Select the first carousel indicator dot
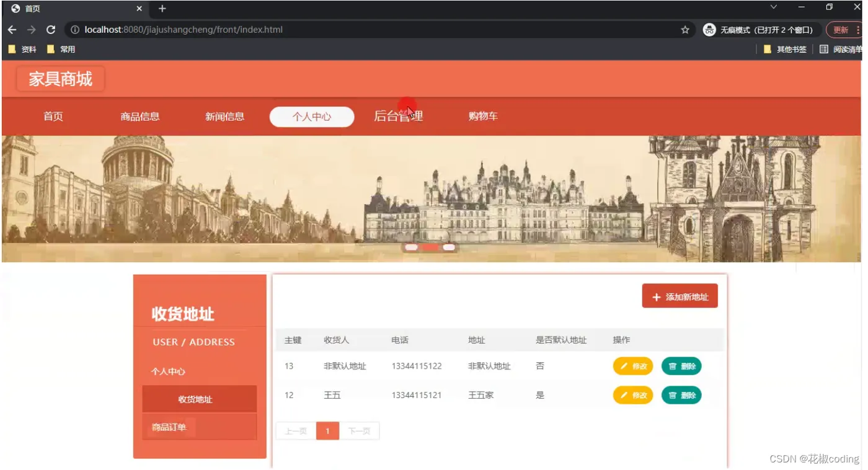This screenshot has height=470, width=868. (x=411, y=247)
